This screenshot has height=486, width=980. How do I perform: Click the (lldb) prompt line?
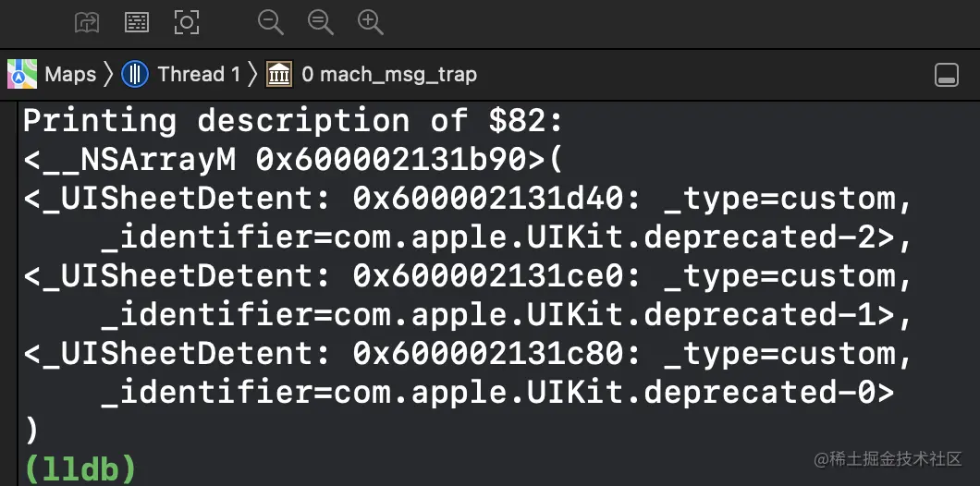click(x=80, y=468)
